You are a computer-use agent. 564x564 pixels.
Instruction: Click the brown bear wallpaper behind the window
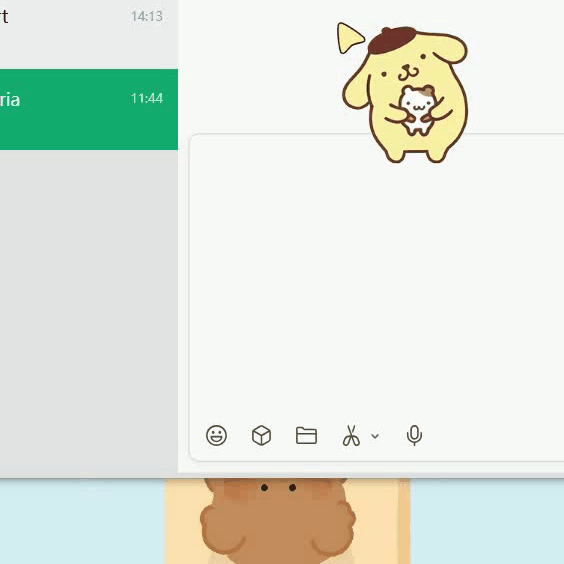click(x=279, y=521)
